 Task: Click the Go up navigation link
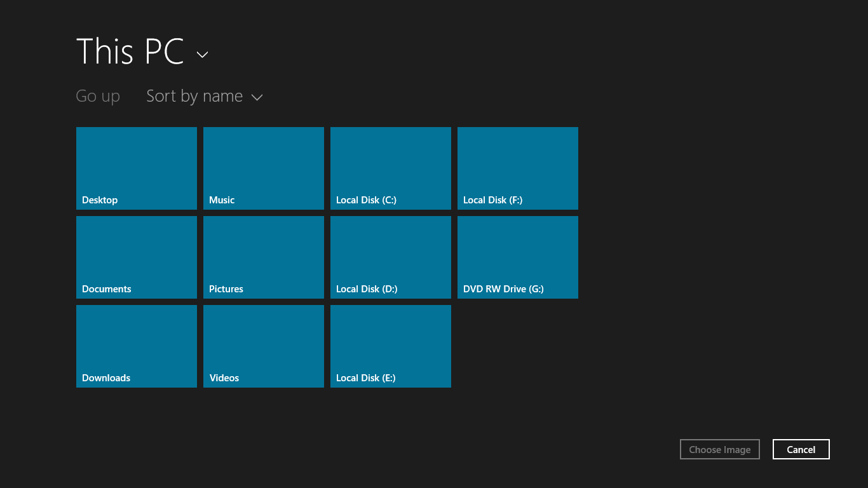[98, 96]
